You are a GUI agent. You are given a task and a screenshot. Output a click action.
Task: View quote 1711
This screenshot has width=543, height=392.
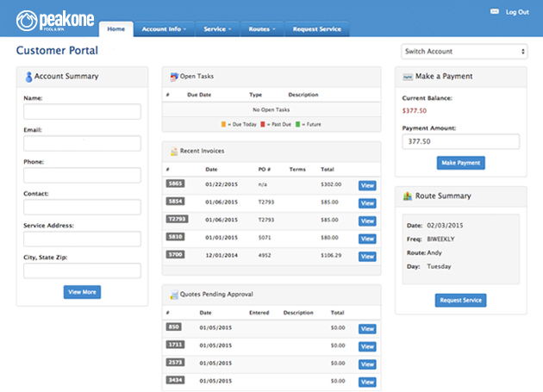point(367,346)
